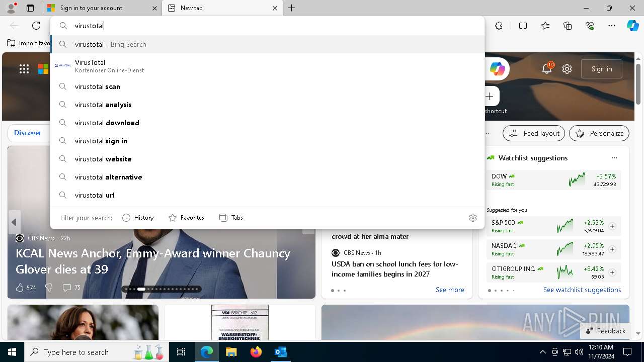Click the add shortcut plus icon
The height and width of the screenshot is (362, 644).
(x=490, y=96)
